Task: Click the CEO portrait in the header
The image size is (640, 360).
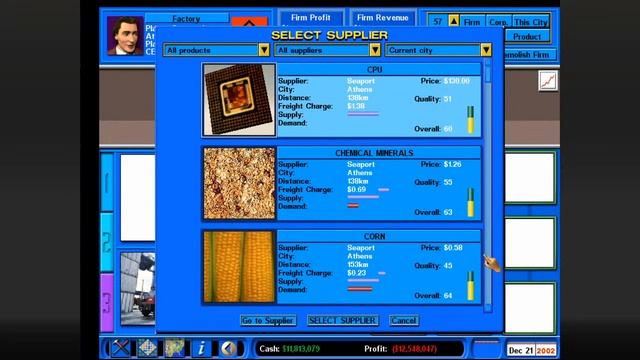Action: (125, 36)
